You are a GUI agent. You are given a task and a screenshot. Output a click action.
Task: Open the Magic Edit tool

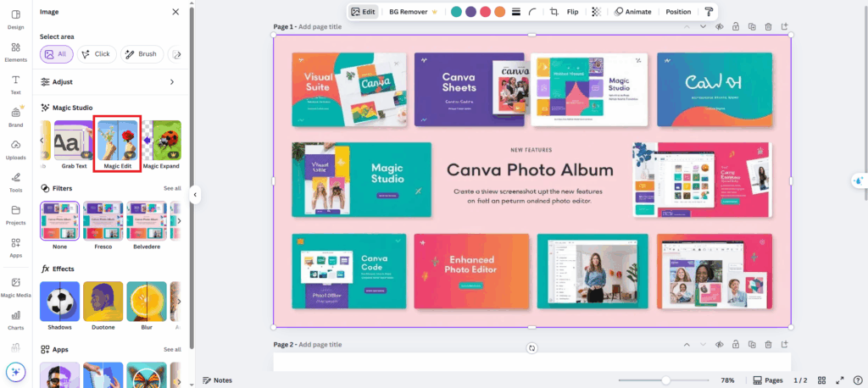(117, 144)
